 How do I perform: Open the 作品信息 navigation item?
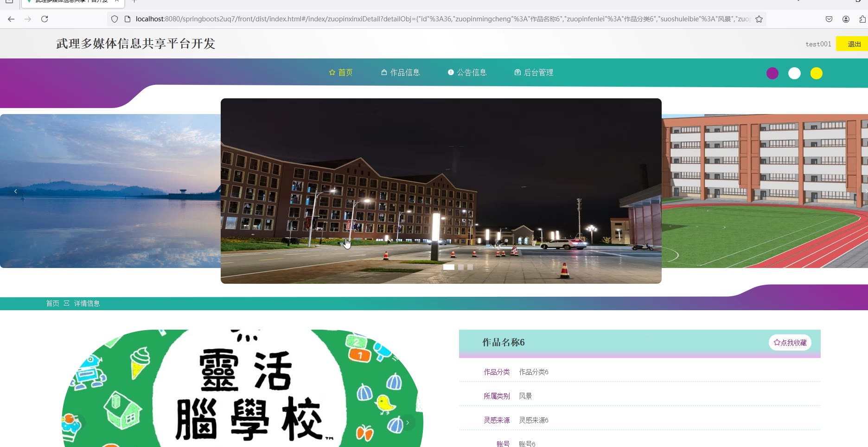[x=401, y=72]
